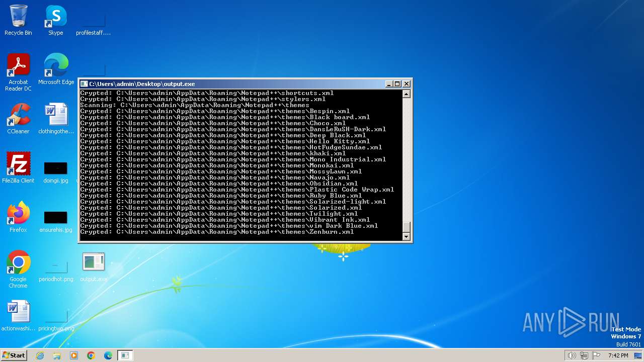644x362 pixels.
Task: Select the output.exe desktop file
Action: [x=94, y=266]
